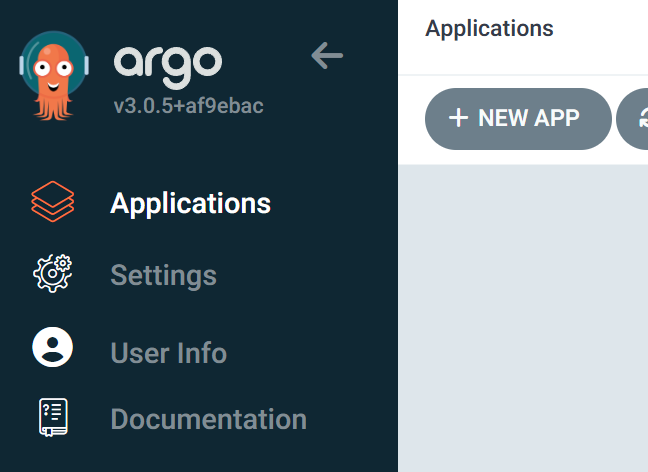Viewport: 648px width, 472px height.
Task: Select the stacked layers Applications icon
Action: [53, 202]
